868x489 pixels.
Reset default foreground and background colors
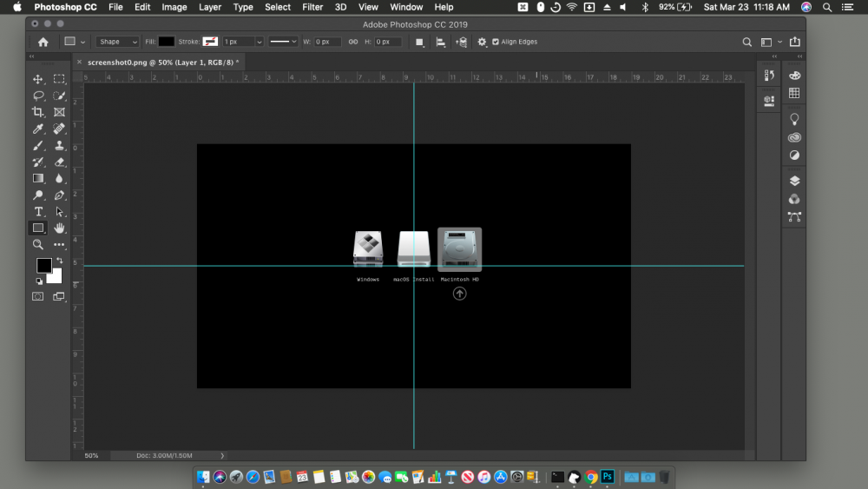click(x=39, y=281)
